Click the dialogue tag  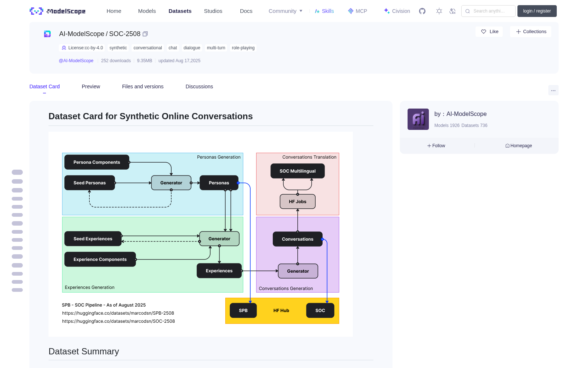tap(192, 48)
